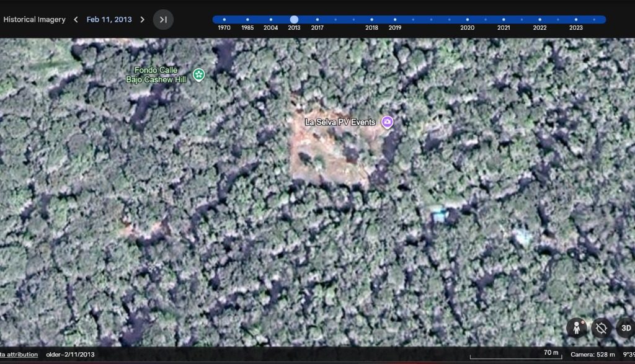Open the Feb 11, 2013 date selector
Screen dimensions: 635x364
click(109, 20)
